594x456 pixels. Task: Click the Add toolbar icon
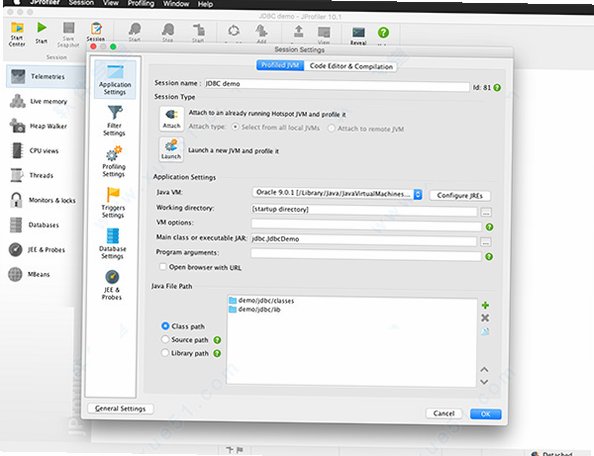(261, 34)
